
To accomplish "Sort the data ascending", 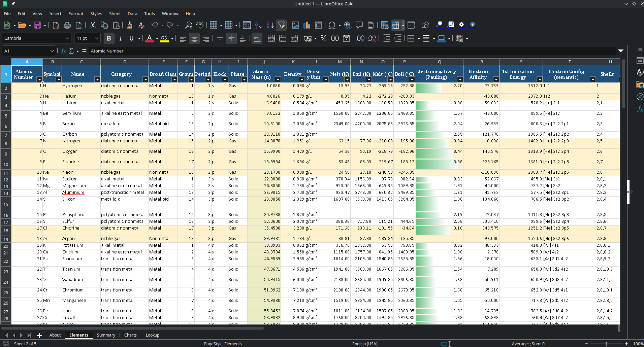I will click(258, 25).
